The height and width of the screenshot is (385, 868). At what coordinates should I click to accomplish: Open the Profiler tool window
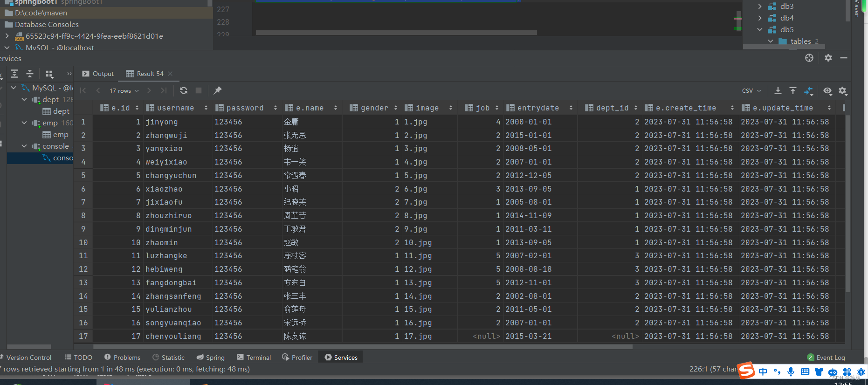pos(297,357)
